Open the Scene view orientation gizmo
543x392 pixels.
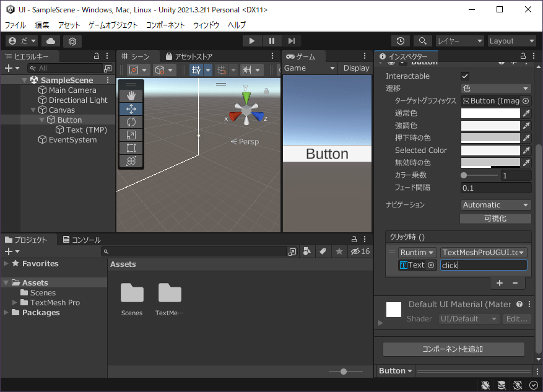pyautogui.click(x=246, y=110)
